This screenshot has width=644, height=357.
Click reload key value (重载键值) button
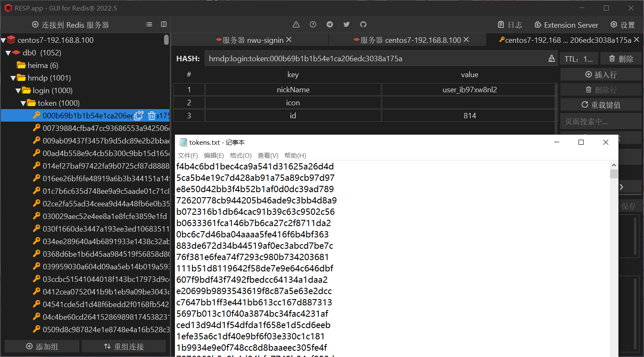[601, 104]
